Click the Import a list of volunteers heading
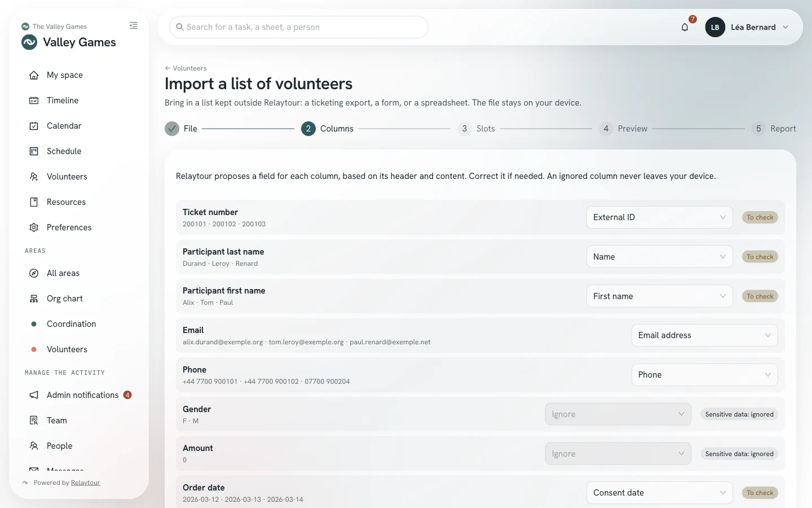Image resolution: width=812 pixels, height=508 pixels. [x=258, y=84]
